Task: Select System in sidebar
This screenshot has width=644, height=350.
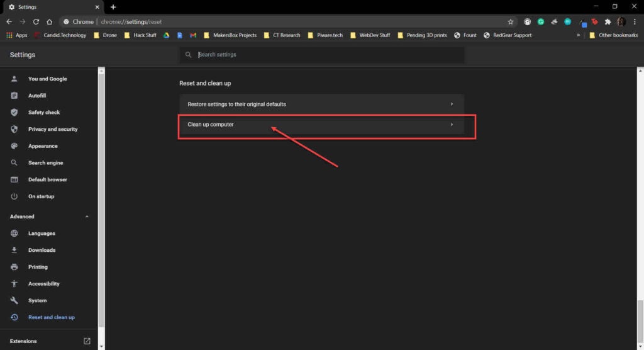Action: point(37,301)
